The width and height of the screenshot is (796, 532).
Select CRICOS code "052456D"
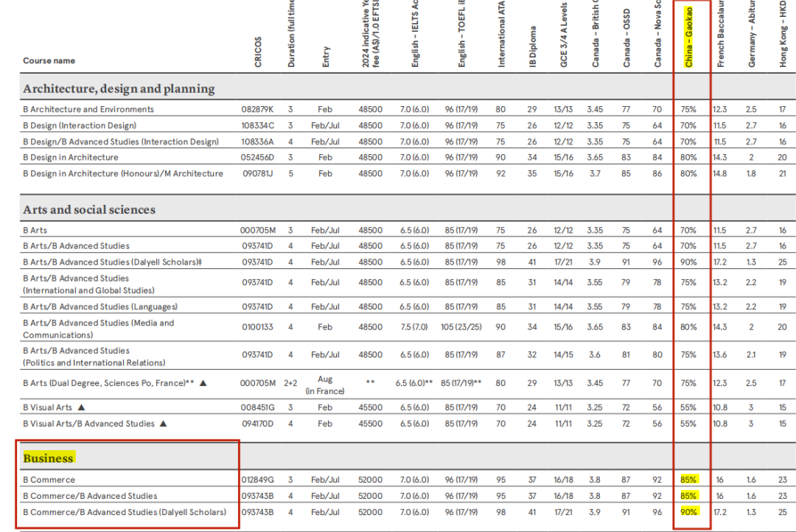(257, 158)
